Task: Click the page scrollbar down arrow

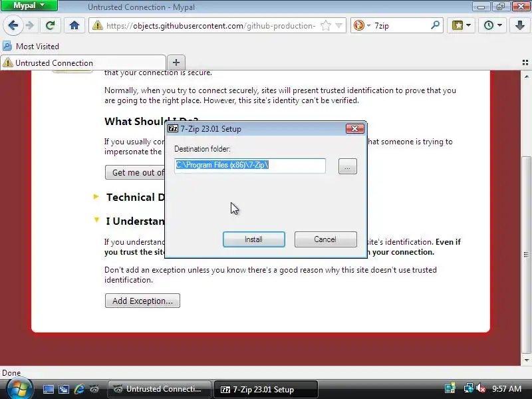Action: 526,360
